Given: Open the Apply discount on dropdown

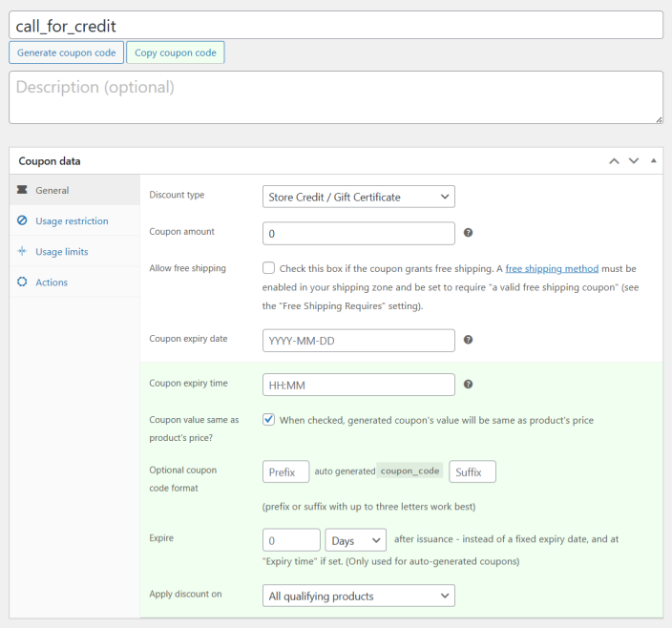Looking at the screenshot, I should tap(358, 597).
